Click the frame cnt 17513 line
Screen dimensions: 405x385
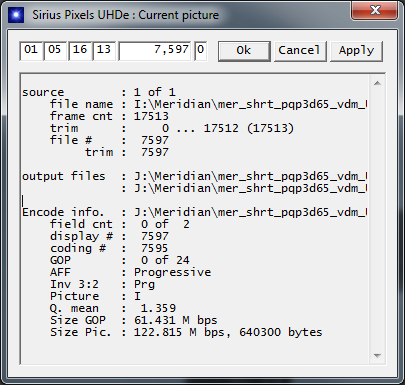pos(109,116)
